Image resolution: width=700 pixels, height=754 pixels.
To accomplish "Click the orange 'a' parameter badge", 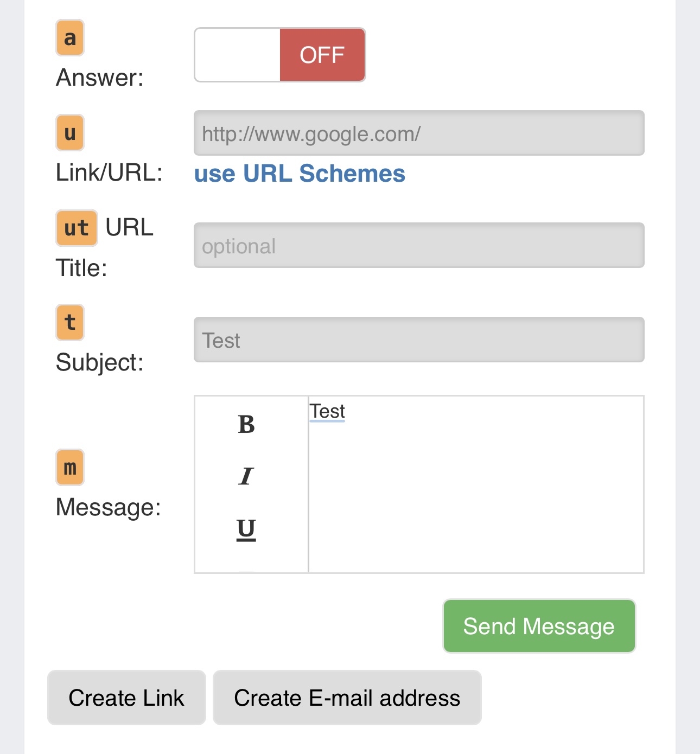I will click(70, 38).
